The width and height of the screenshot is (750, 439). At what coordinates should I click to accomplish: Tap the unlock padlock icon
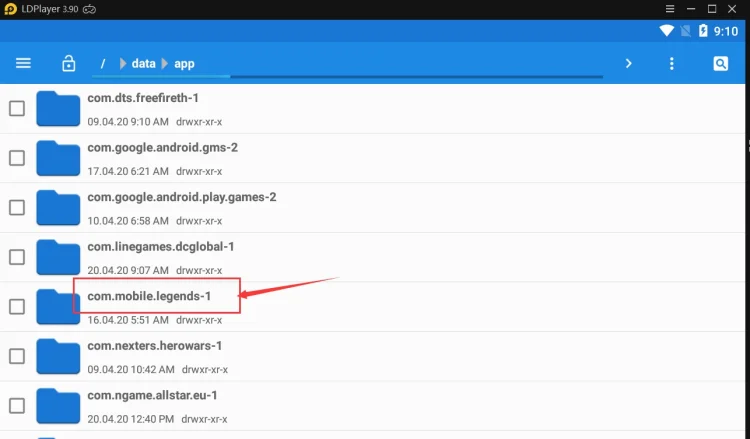[68, 63]
